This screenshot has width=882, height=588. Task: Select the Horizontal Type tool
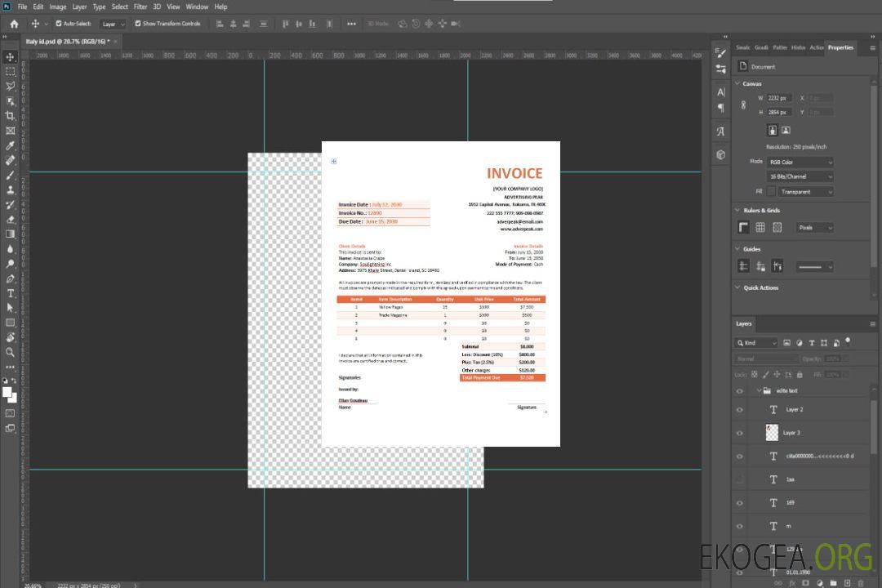pos(11,293)
